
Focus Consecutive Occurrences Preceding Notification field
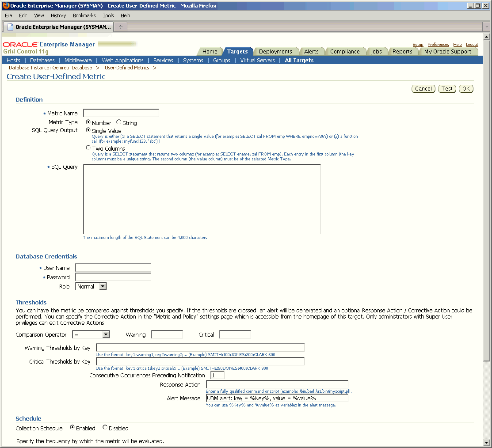pos(217,375)
